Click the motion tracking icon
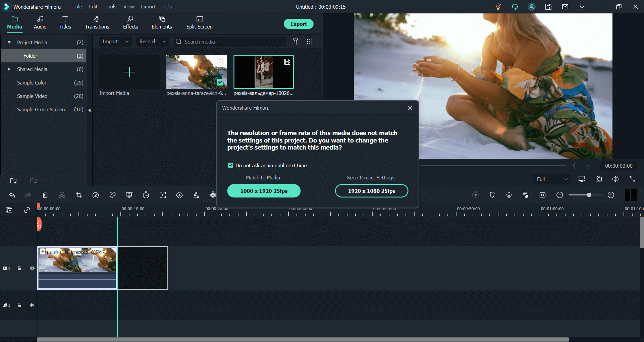The width and height of the screenshot is (644, 342). 163,195
